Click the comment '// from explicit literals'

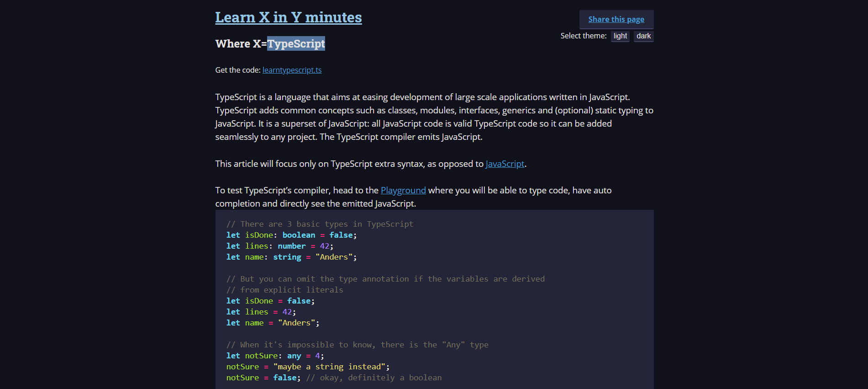[284, 290]
